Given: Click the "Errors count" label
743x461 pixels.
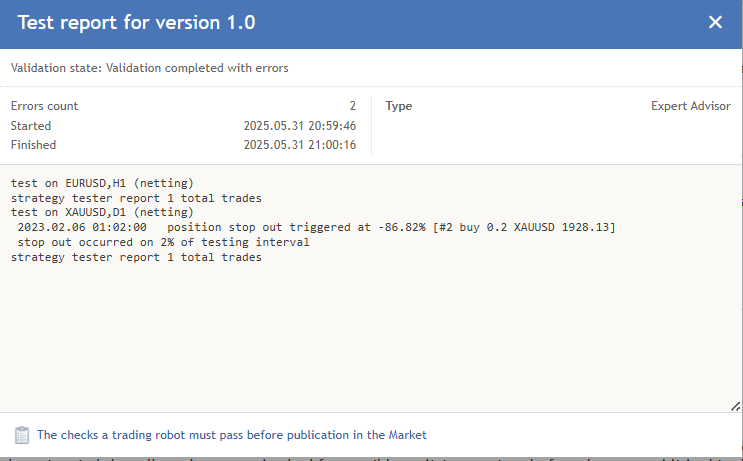Looking at the screenshot, I should [44, 106].
